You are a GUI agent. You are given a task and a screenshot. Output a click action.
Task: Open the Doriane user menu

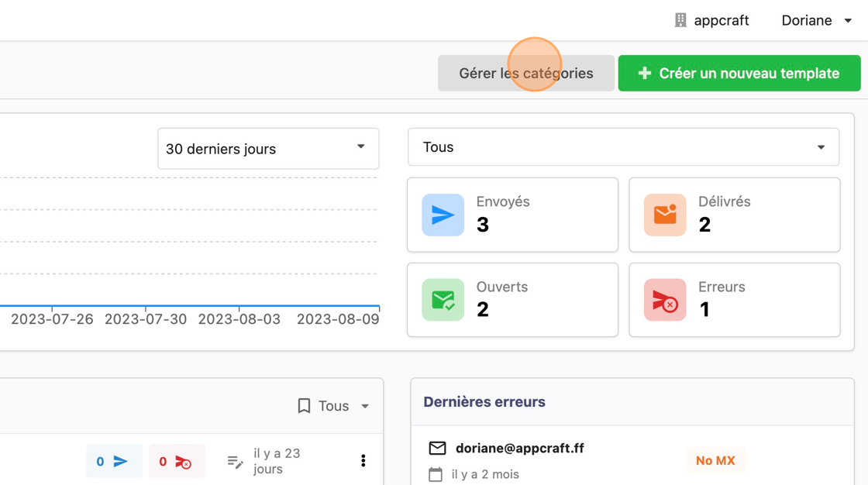[816, 20]
